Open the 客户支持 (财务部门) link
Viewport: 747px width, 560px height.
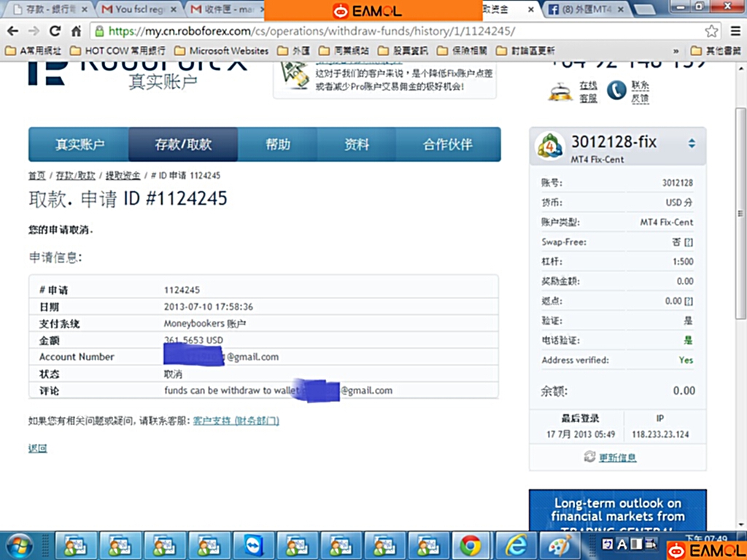[236, 421]
